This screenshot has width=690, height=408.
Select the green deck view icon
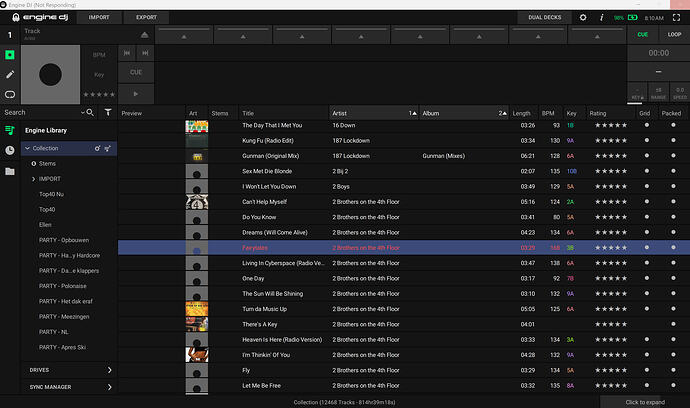point(10,55)
